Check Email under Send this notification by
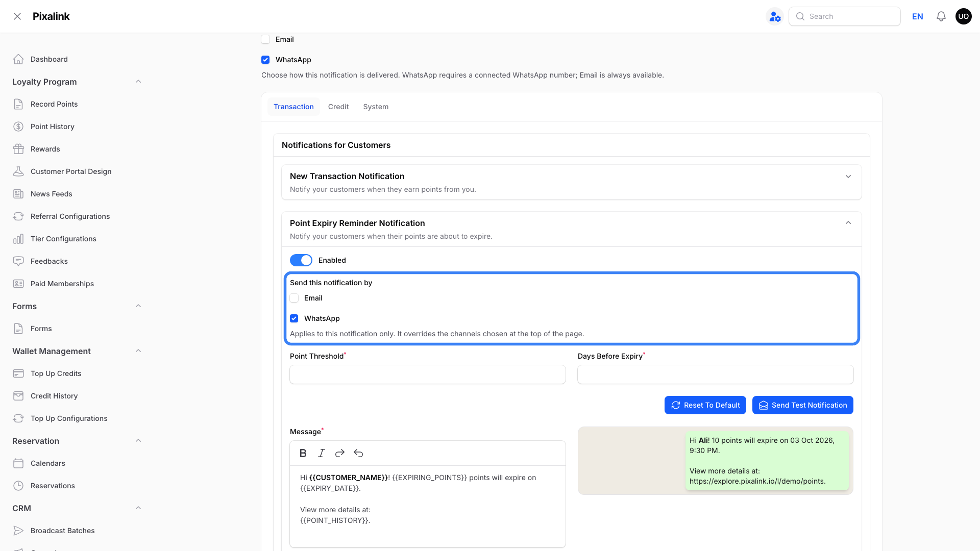980x551 pixels. pyautogui.click(x=294, y=298)
